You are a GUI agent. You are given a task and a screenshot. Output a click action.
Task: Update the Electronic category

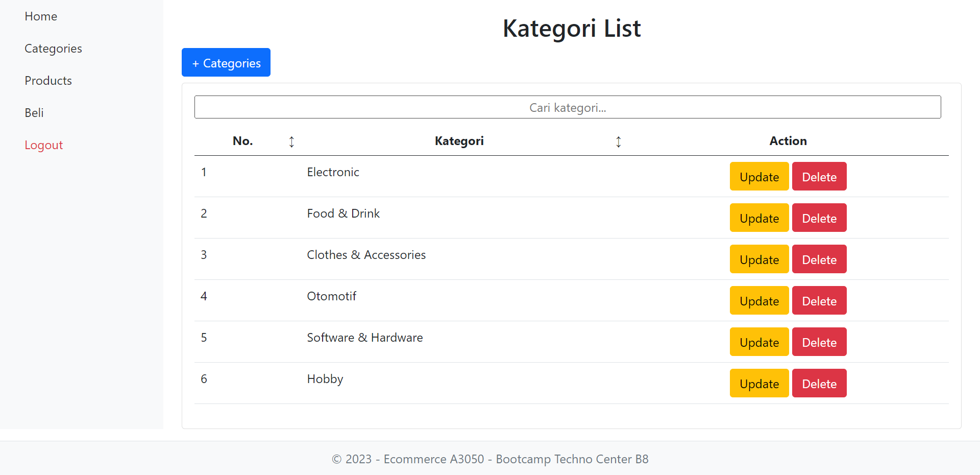(759, 177)
